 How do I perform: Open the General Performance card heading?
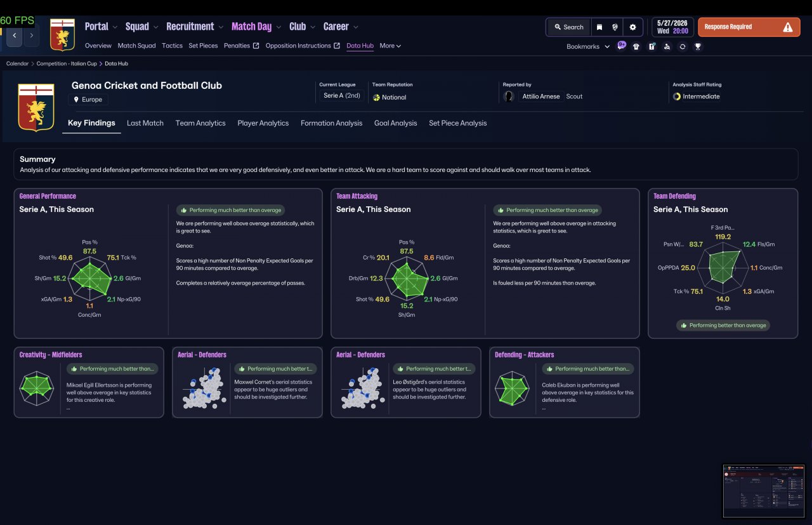(48, 196)
